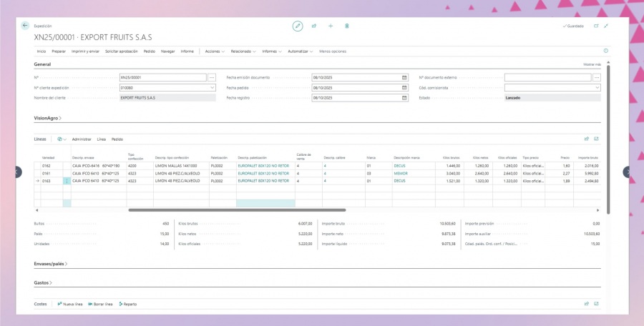Expand the Envases/palés section
The image size is (644, 326).
coord(50,264)
